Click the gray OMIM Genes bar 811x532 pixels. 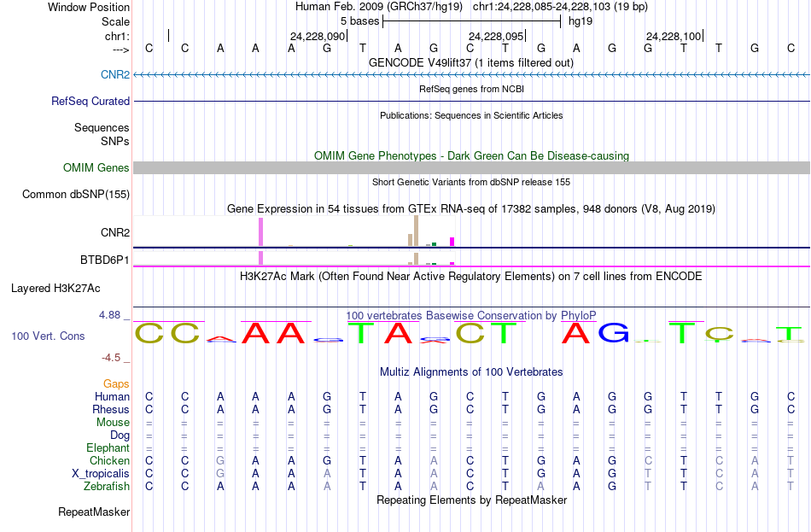click(471, 167)
